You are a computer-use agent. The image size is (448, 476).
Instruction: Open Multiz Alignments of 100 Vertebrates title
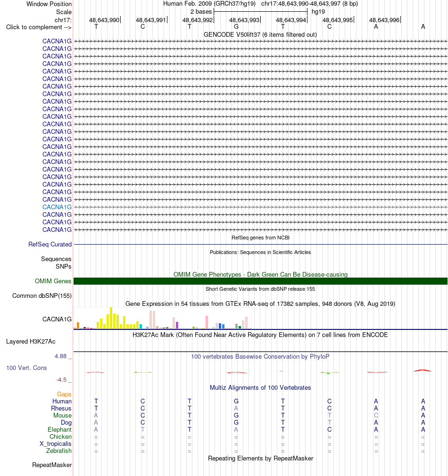pos(260,388)
